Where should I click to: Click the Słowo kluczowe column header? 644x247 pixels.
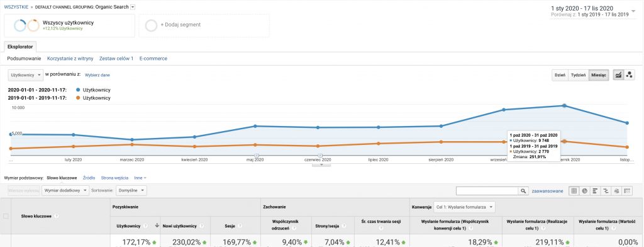36,215
